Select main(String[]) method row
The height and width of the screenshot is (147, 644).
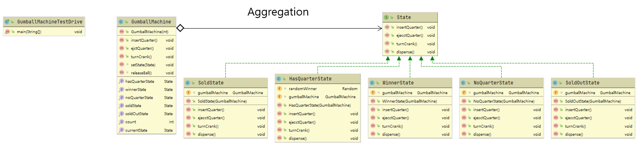point(44,31)
